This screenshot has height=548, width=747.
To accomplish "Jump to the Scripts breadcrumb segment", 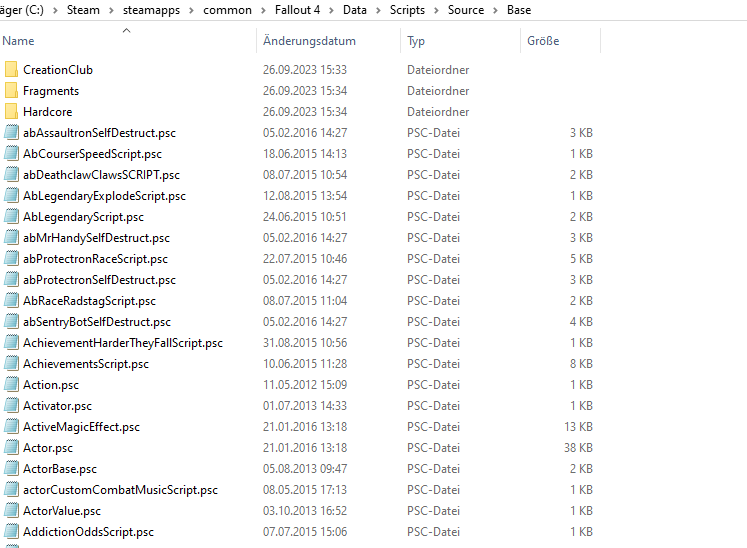I will click(407, 10).
